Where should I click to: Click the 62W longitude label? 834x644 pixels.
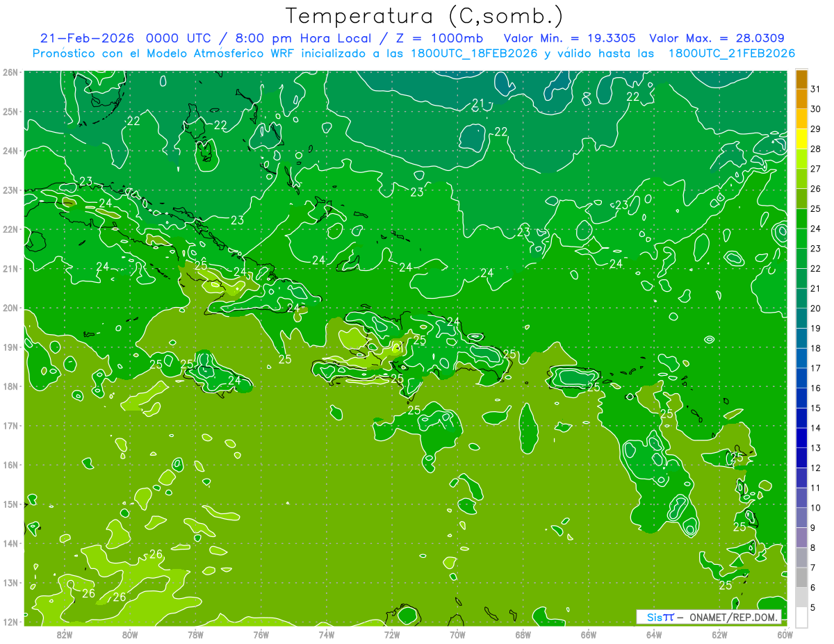click(719, 634)
